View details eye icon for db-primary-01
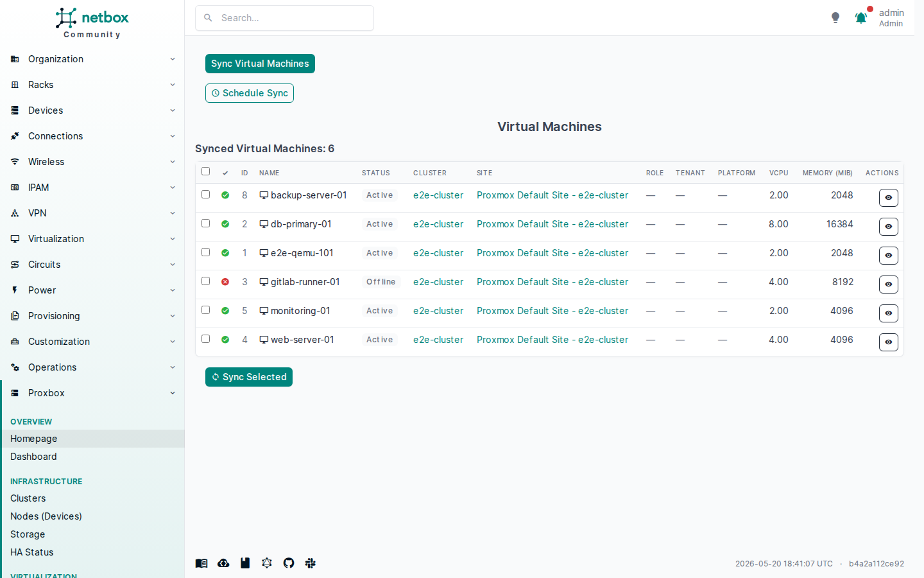This screenshot has width=924, height=578. click(889, 227)
